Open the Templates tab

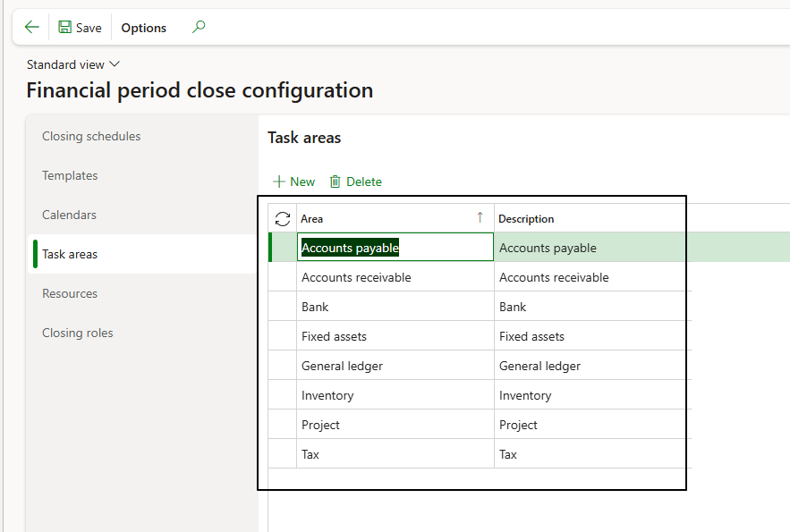(x=70, y=175)
